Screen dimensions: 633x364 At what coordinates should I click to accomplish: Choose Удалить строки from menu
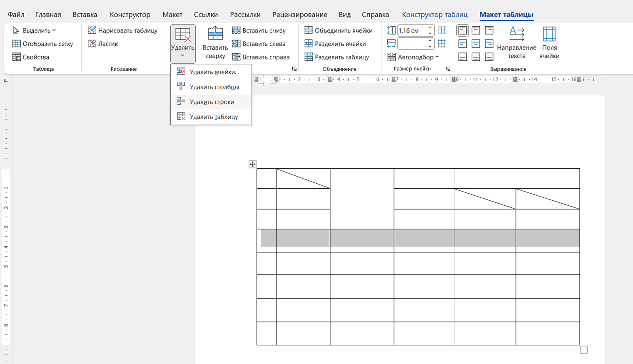[211, 102]
